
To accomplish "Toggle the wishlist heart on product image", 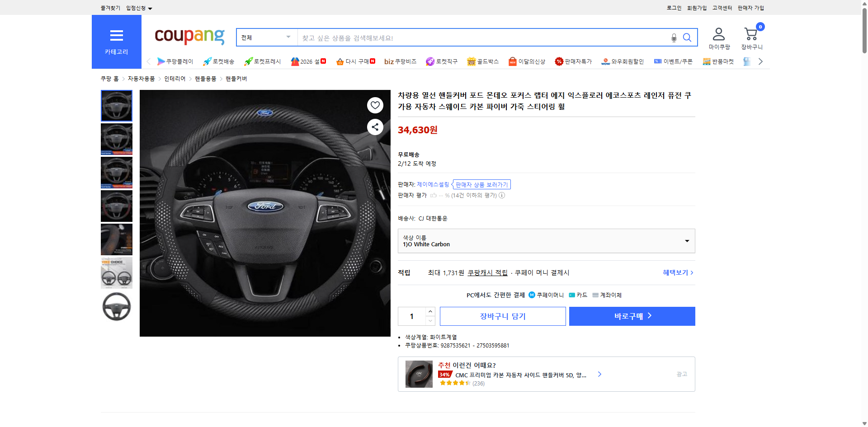I will tap(375, 105).
